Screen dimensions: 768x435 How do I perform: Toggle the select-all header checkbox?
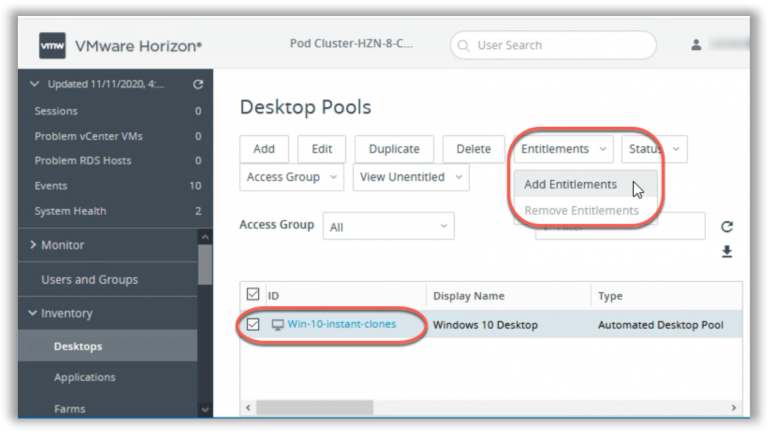point(252,295)
